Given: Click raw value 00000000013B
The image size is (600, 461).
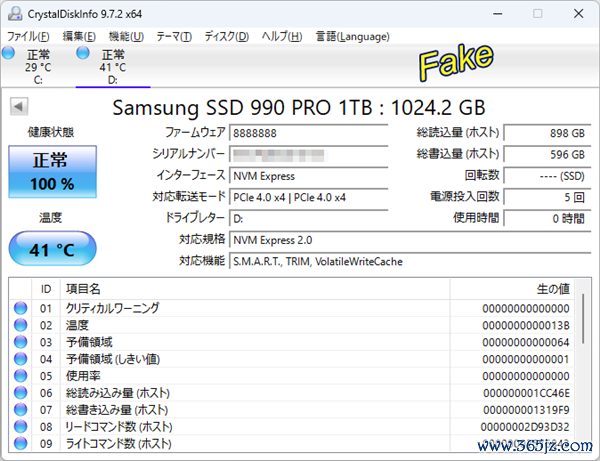Looking at the screenshot, I should 526,326.
